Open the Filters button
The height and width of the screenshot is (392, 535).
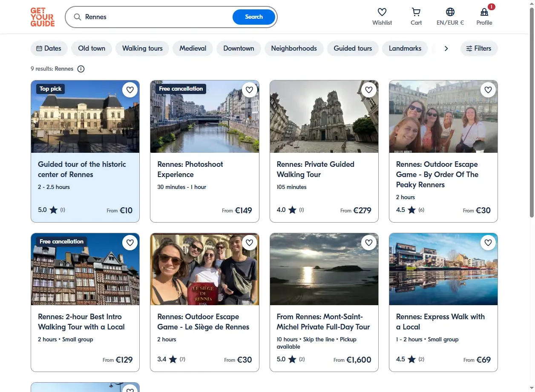pos(479,49)
